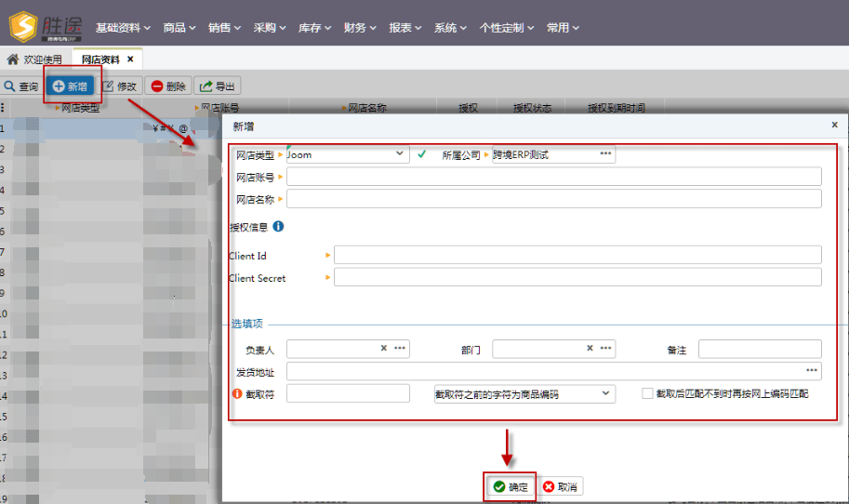Click the 导出 export icon

206,86
